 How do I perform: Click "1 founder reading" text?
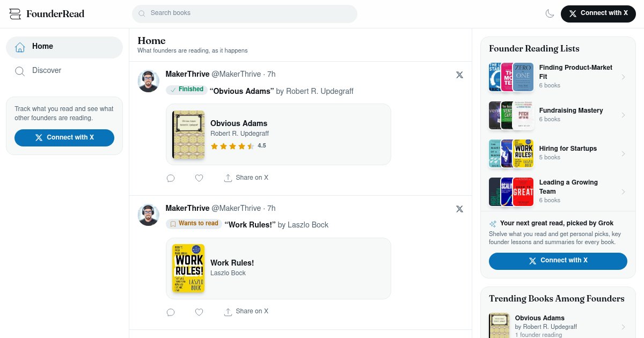[x=538, y=335]
